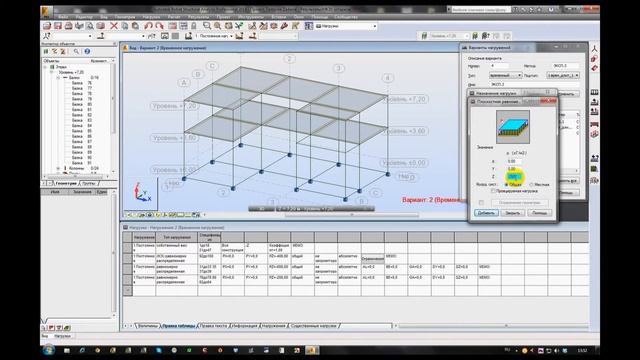Click the Save icon in main toolbar

tap(58, 26)
